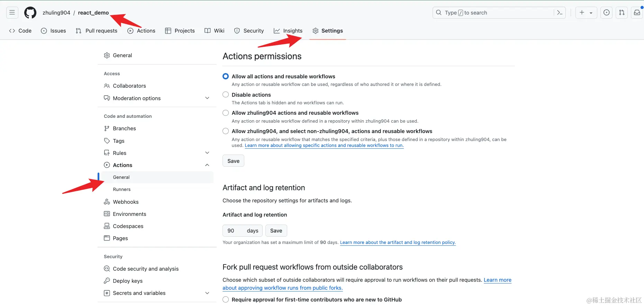The image size is (644, 306).
Task: Open the issues shortcut icon in header
Action: [x=606, y=12]
